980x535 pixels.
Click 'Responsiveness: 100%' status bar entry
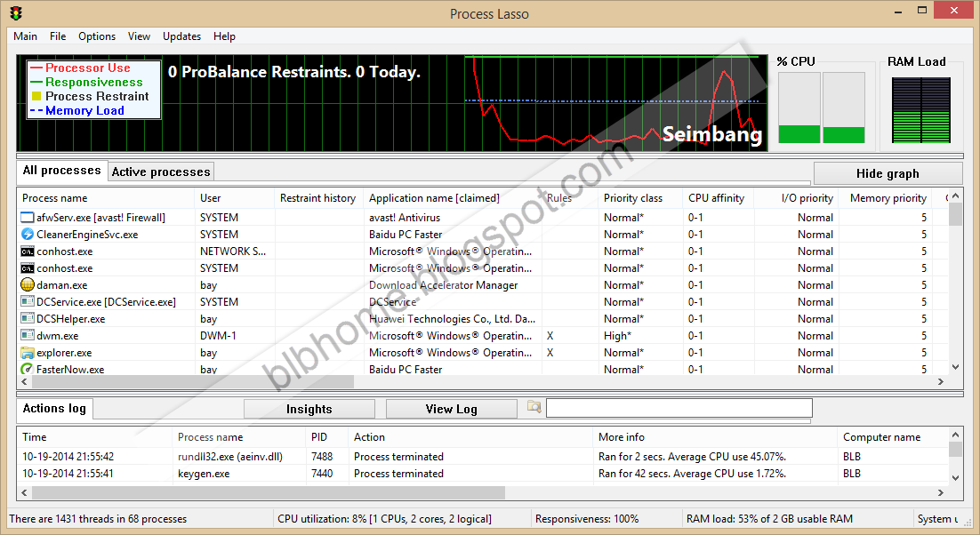pyautogui.click(x=587, y=519)
